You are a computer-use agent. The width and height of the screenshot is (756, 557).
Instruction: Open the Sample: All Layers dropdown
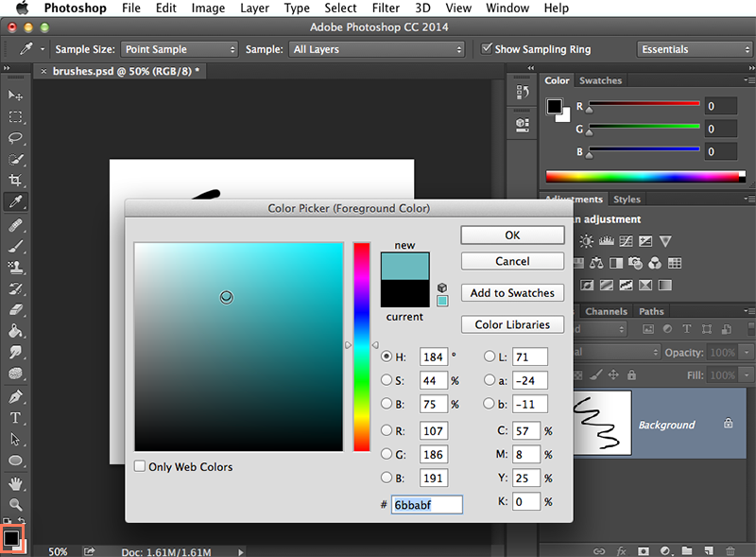pyautogui.click(x=376, y=48)
